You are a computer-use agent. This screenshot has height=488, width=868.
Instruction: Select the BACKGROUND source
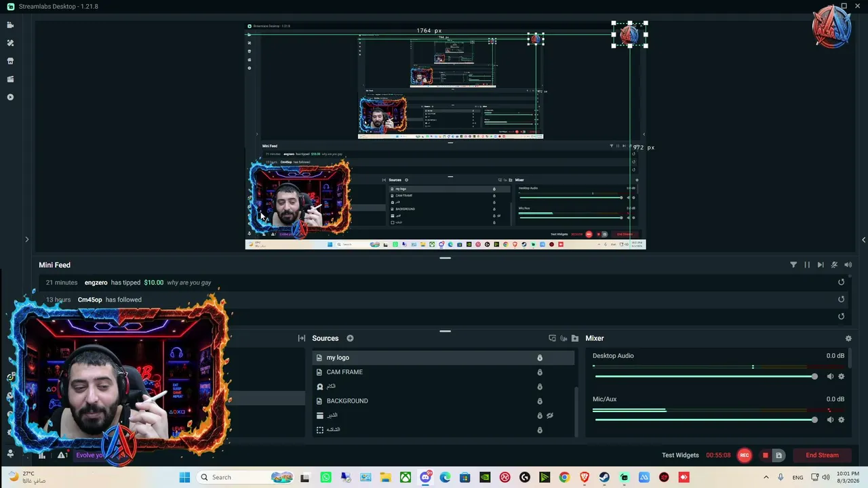[x=443, y=401]
